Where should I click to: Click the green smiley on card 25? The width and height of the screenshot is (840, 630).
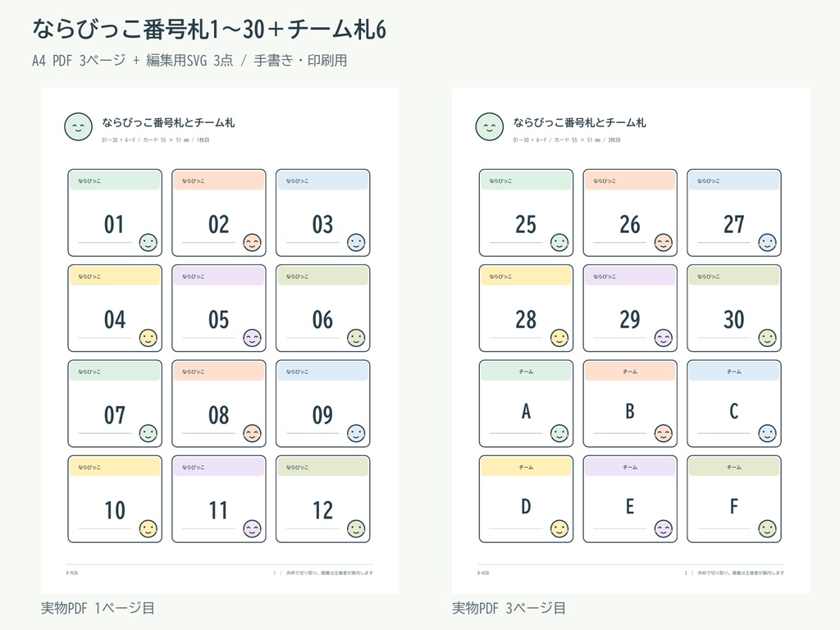pos(559,243)
